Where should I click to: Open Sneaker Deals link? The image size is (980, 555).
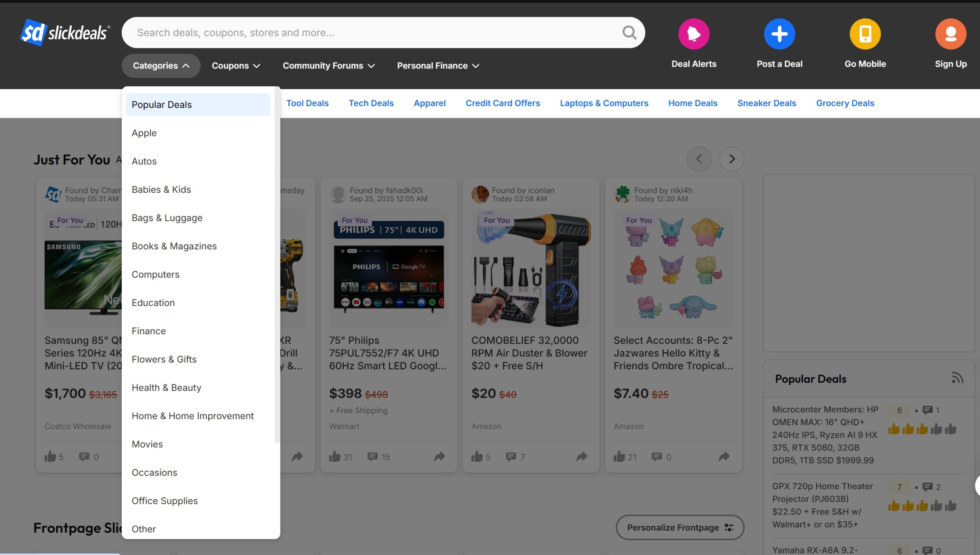coord(767,103)
